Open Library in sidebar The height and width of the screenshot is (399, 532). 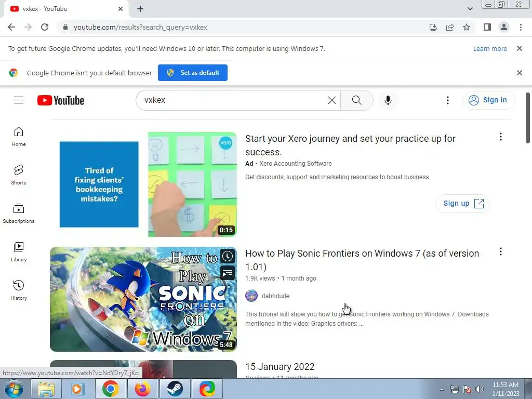[19, 252]
